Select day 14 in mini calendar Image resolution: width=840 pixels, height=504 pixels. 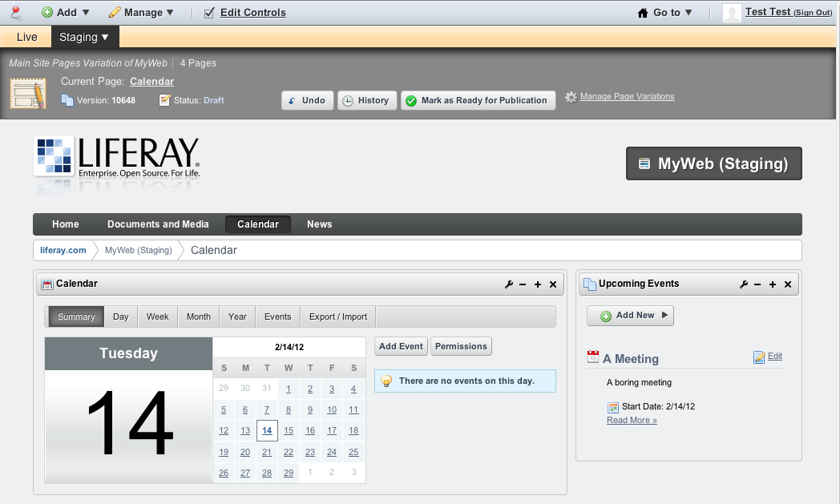click(x=267, y=430)
